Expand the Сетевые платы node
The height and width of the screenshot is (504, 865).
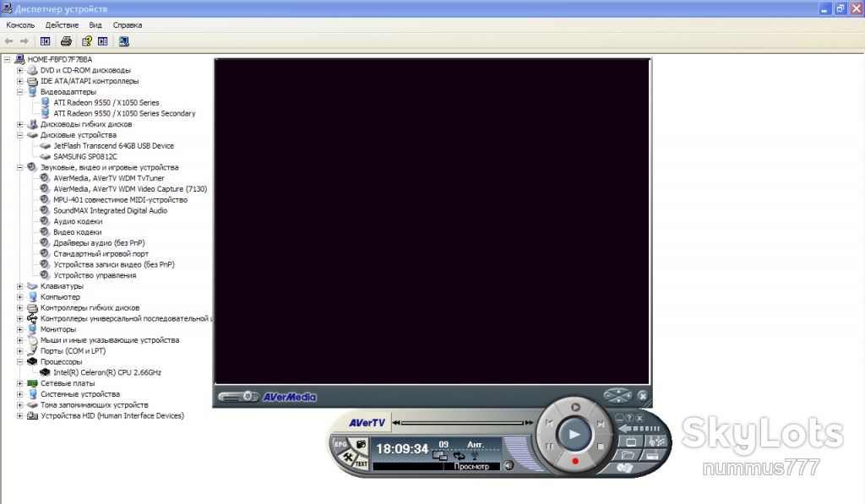pyautogui.click(x=20, y=383)
